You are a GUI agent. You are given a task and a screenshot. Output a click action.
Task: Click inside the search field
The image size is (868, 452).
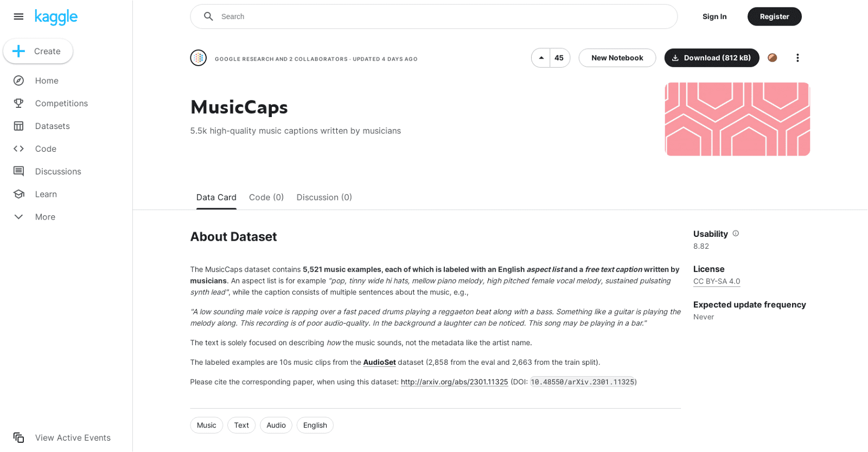point(380,16)
